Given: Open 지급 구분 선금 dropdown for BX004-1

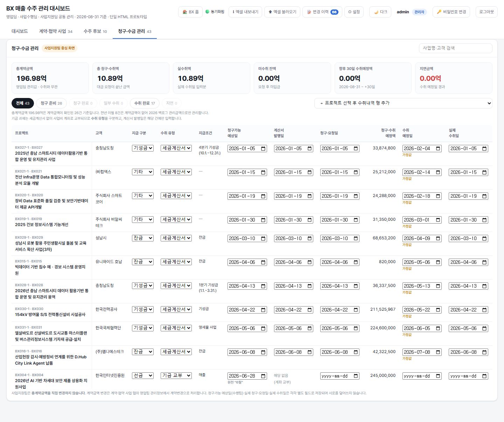Looking at the screenshot, I should click(143, 376).
